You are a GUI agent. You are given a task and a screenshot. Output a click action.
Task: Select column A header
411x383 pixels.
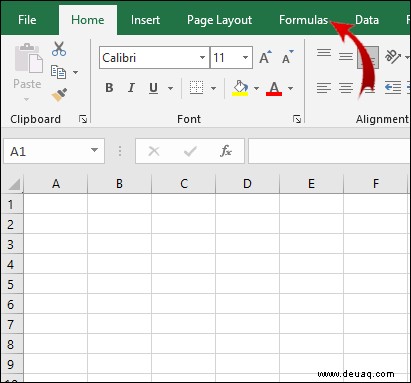click(56, 184)
